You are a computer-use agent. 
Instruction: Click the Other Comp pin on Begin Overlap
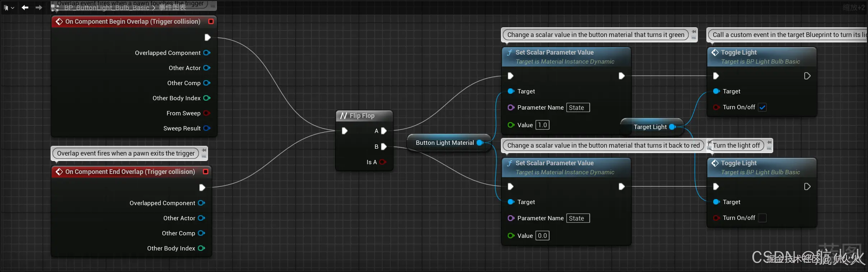point(207,83)
